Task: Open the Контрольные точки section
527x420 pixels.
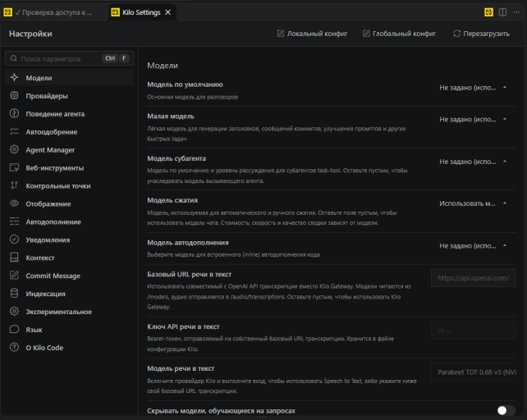Action: coord(70,186)
